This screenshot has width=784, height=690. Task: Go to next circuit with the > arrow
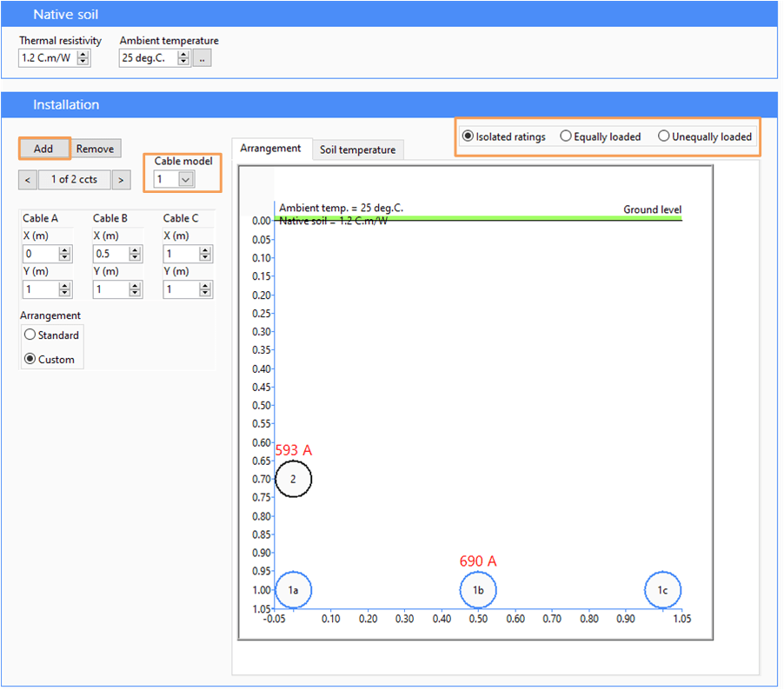click(120, 179)
